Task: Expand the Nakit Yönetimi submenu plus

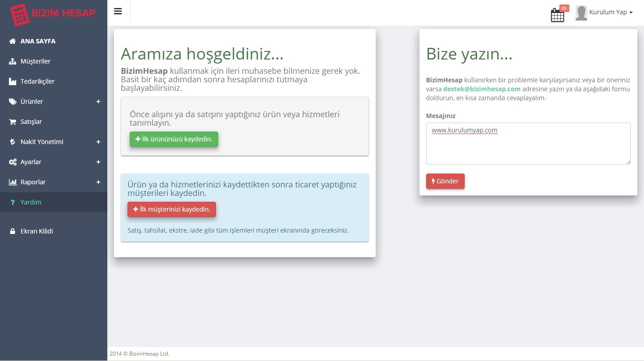Action: coord(98,142)
